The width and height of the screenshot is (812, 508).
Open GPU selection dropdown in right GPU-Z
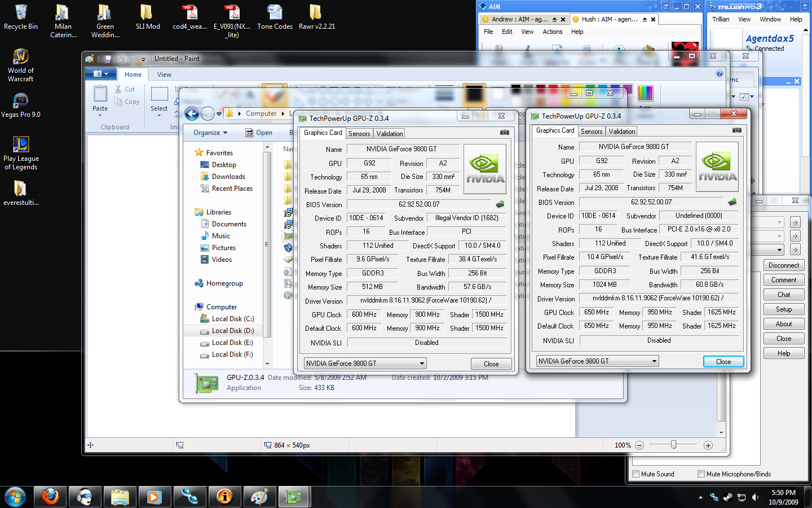[597, 361]
